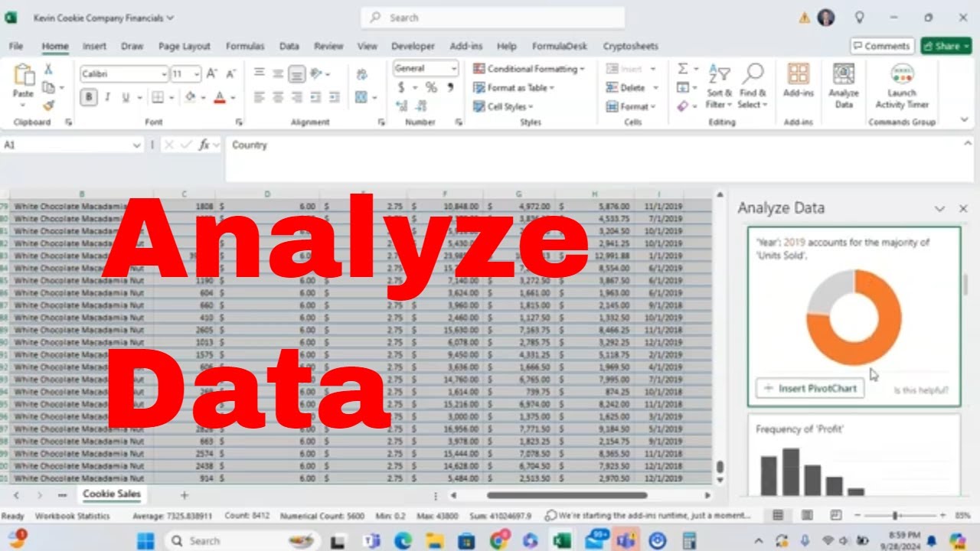Add a new sheet with plus button

(184, 495)
